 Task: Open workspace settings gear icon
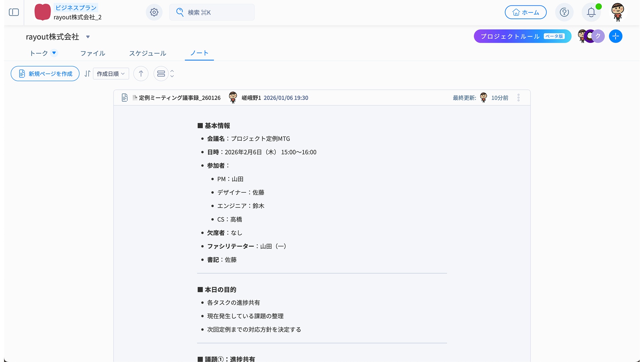pyautogui.click(x=154, y=12)
